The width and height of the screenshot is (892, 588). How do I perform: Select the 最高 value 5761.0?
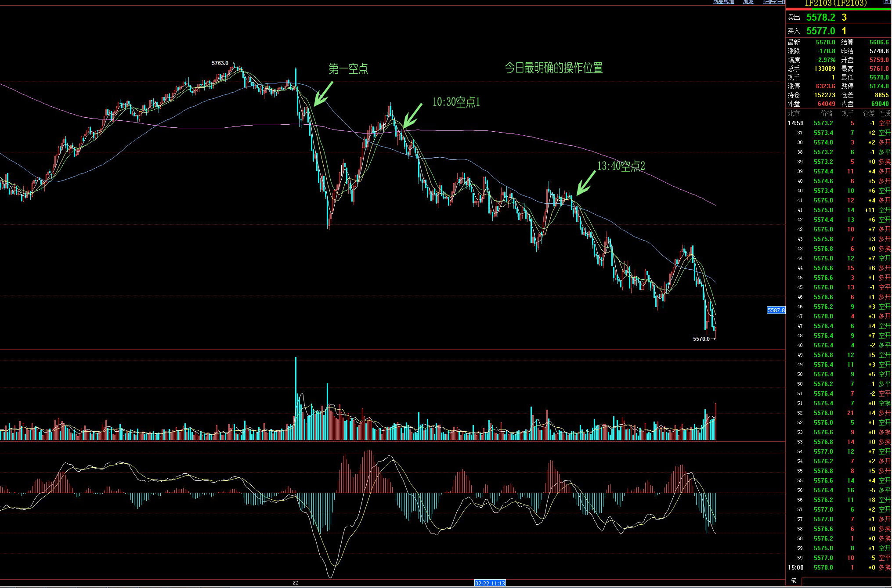(879, 69)
